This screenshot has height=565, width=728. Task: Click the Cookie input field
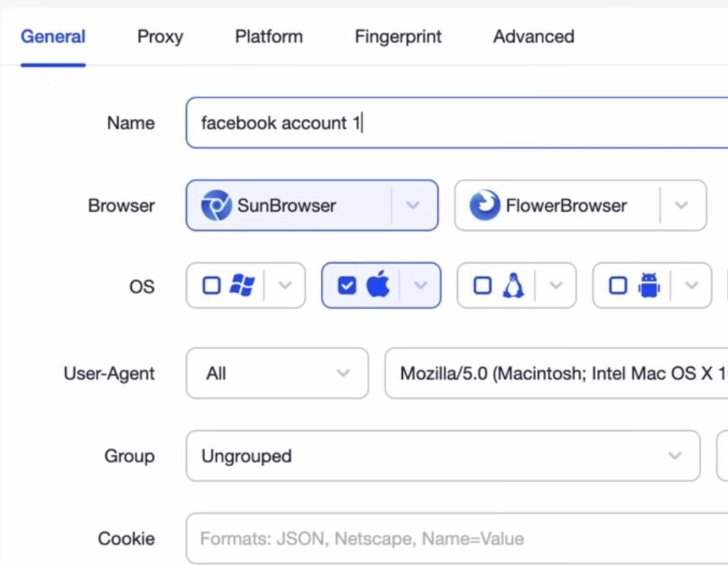457,539
